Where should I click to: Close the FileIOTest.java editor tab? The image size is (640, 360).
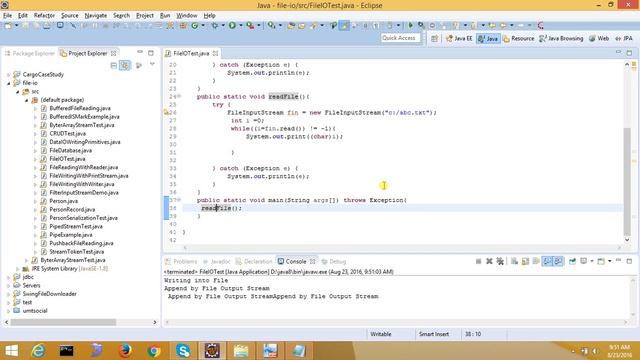point(215,53)
